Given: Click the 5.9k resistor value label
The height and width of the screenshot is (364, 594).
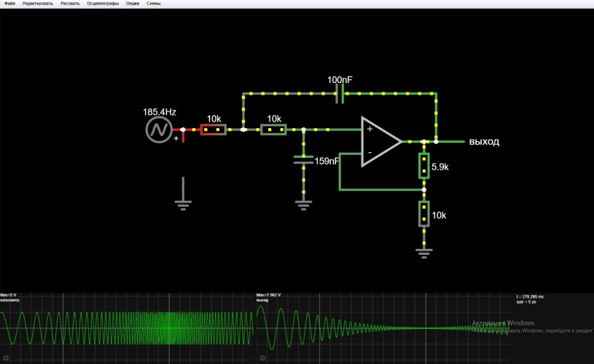Looking at the screenshot, I should click(439, 167).
